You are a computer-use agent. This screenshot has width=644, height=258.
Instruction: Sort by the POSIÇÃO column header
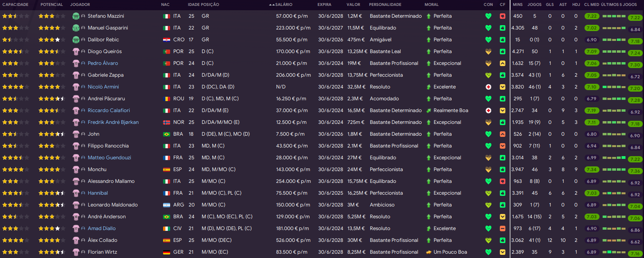click(210, 5)
